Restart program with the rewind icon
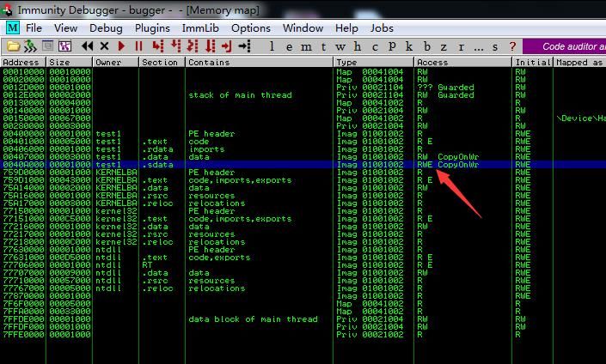Image resolution: width=606 pixels, height=364 pixels. tap(88, 46)
